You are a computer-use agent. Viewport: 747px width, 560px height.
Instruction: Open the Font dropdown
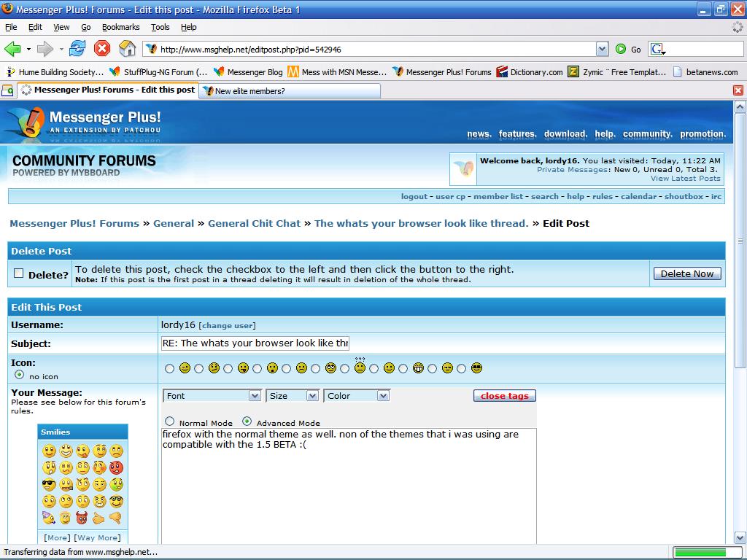pos(212,396)
